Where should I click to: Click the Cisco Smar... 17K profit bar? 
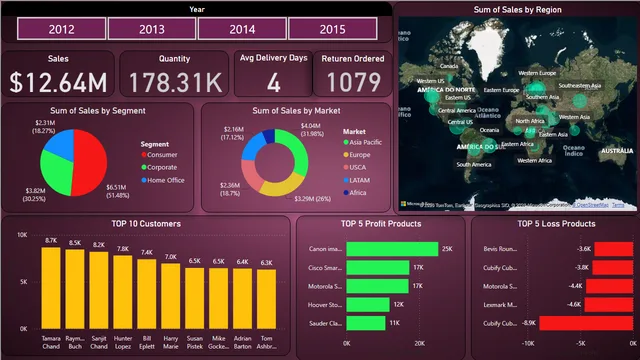pyautogui.click(x=378, y=268)
